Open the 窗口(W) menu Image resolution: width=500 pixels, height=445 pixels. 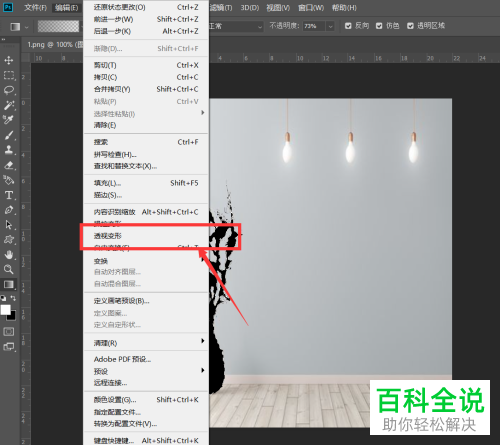[311, 7]
